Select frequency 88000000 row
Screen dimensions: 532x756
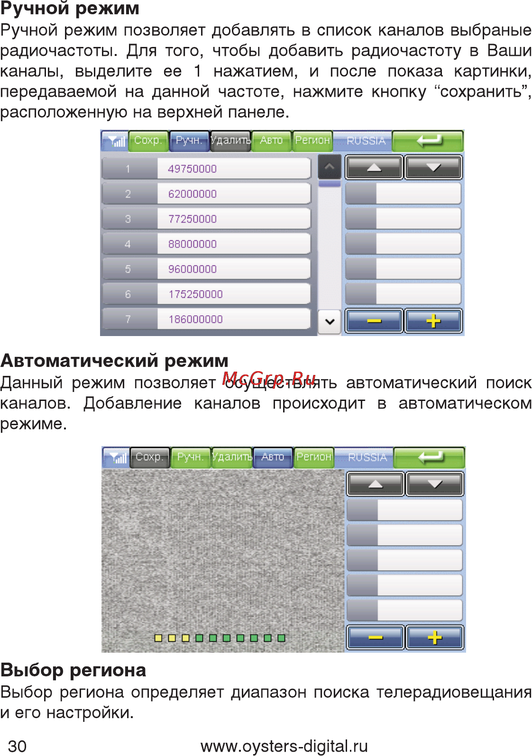point(206,244)
